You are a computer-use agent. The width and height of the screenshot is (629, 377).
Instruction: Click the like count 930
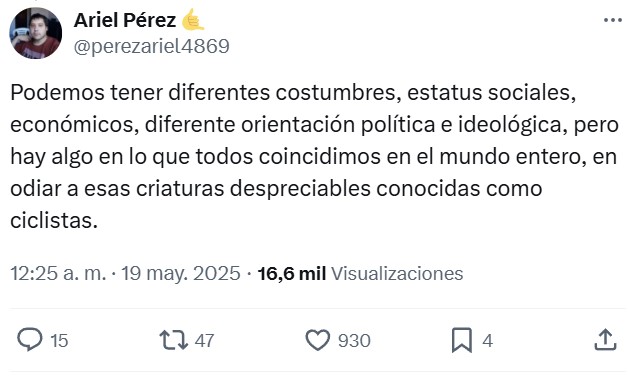point(354,341)
